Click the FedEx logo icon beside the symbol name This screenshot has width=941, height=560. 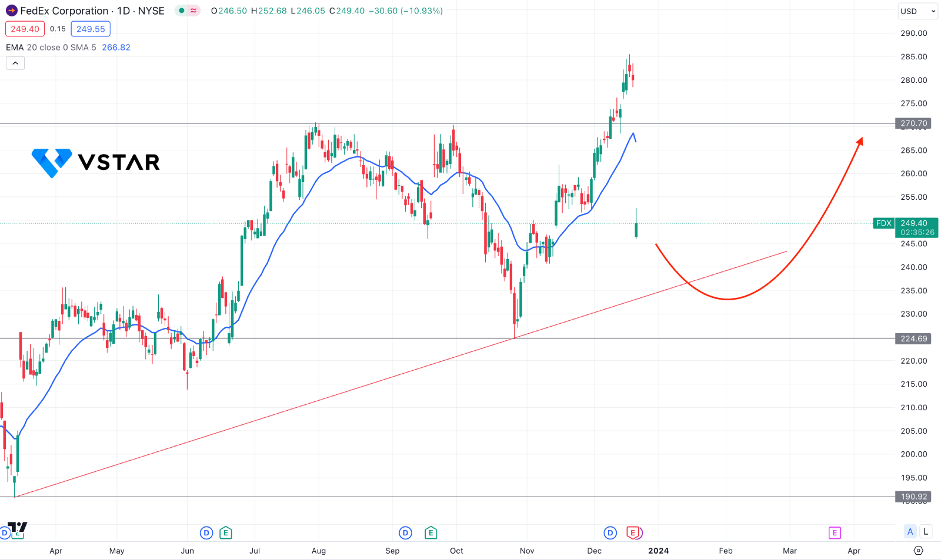click(x=12, y=11)
